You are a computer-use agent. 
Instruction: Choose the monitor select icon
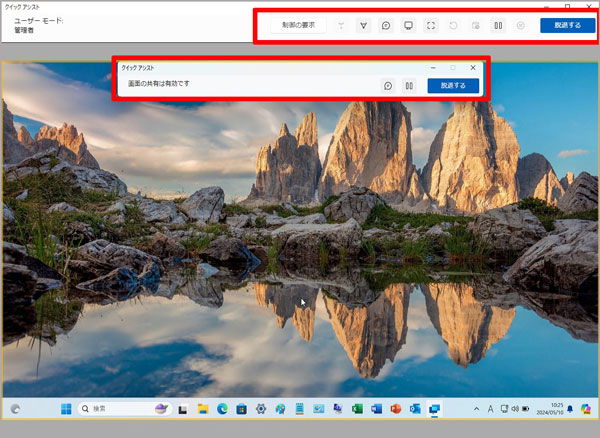(408, 26)
